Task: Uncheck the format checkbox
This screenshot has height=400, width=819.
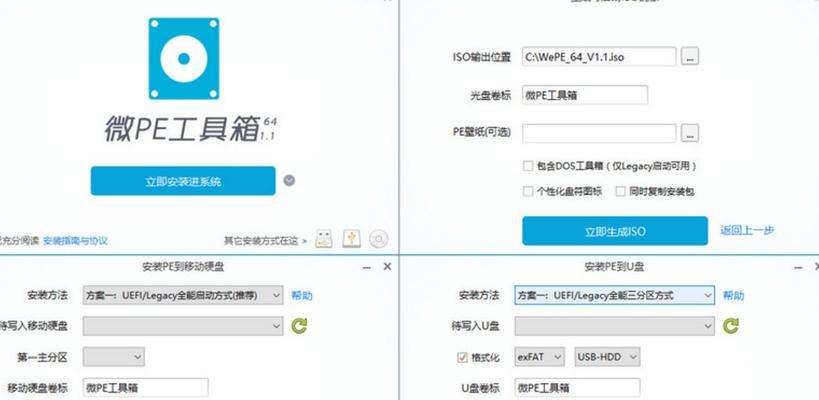Action: point(462,357)
